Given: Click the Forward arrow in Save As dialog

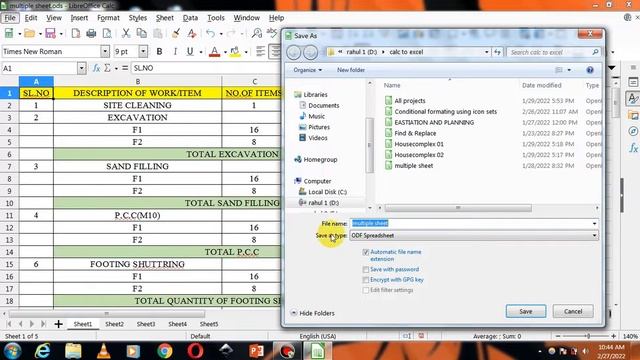Looking at the screenshot, I should (x=311, y=52).
